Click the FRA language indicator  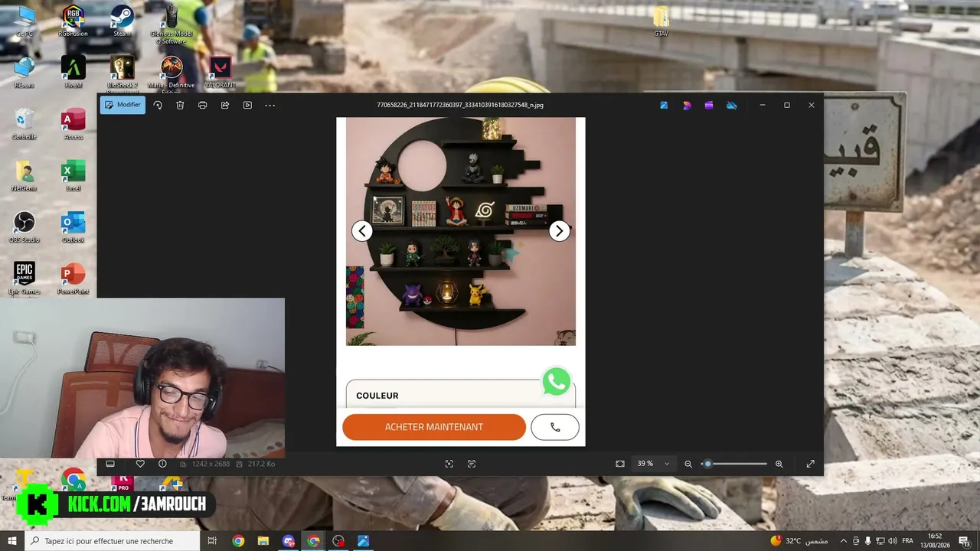coord(908,541)
